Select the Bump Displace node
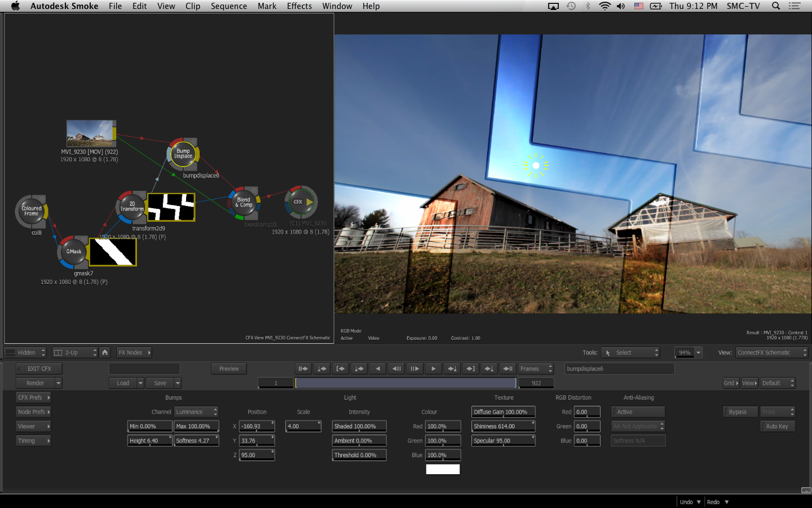The height and width of the screenshot is (508, 812). [183, 154]
